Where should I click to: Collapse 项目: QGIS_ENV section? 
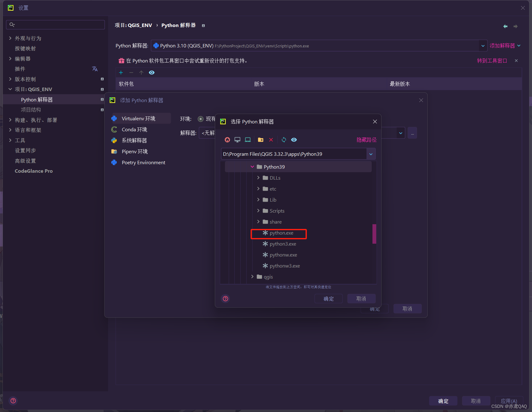10,89
